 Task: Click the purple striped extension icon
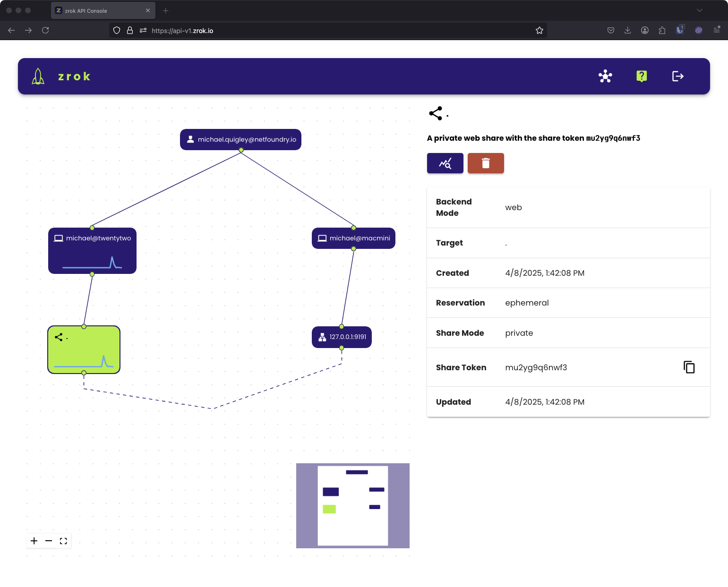click(699, 30)
